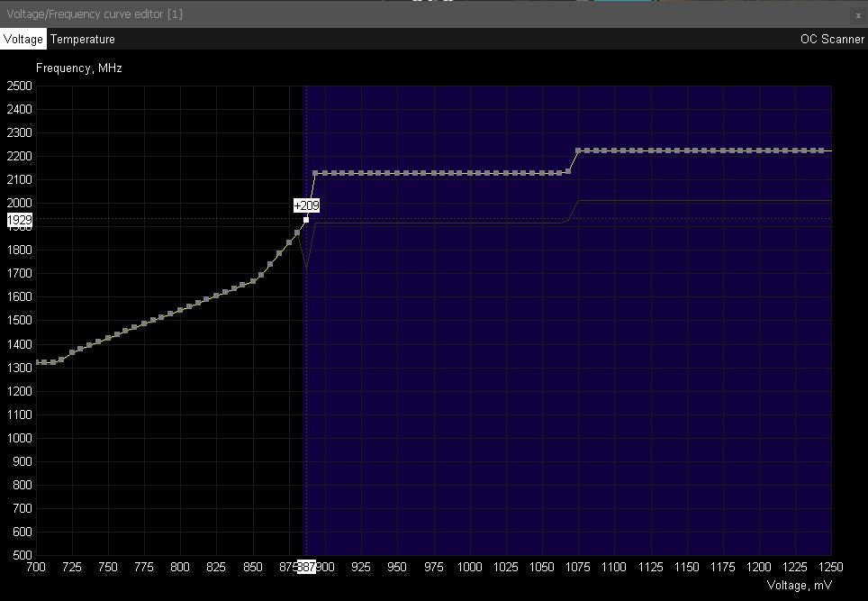Click the 2300 label on the frequency axis
The width and height of the screenshot is (868, 601).
click(20, 133)
